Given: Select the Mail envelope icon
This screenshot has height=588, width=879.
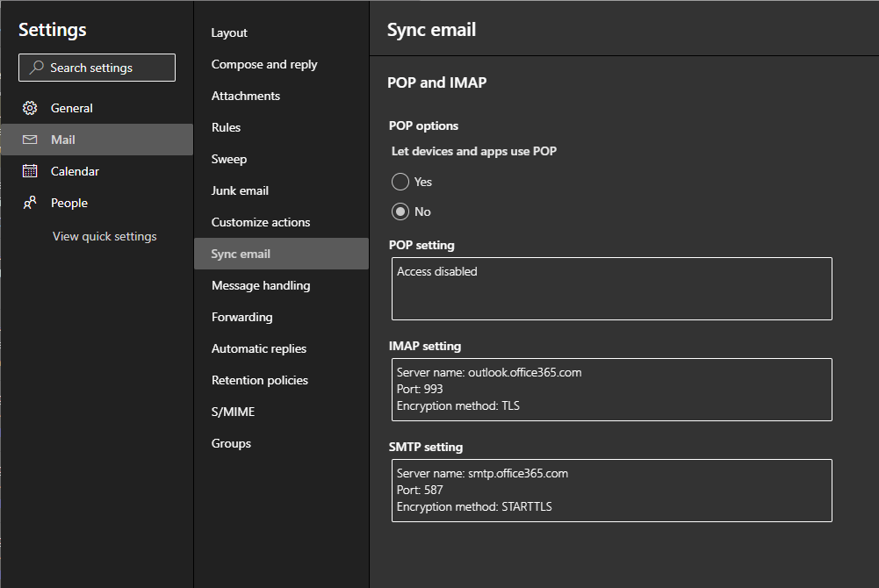Looking at the screenshot, I should pos(29,138).
